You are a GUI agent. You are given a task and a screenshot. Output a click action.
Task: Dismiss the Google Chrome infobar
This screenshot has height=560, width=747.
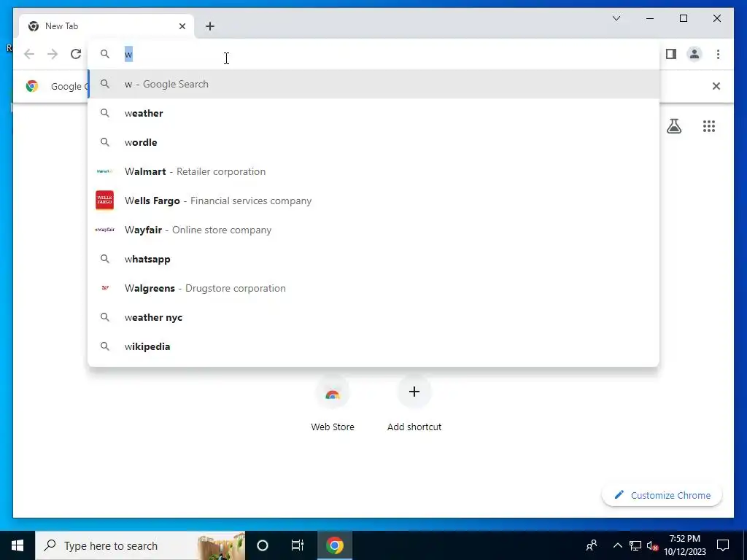(x=716, y=86)
